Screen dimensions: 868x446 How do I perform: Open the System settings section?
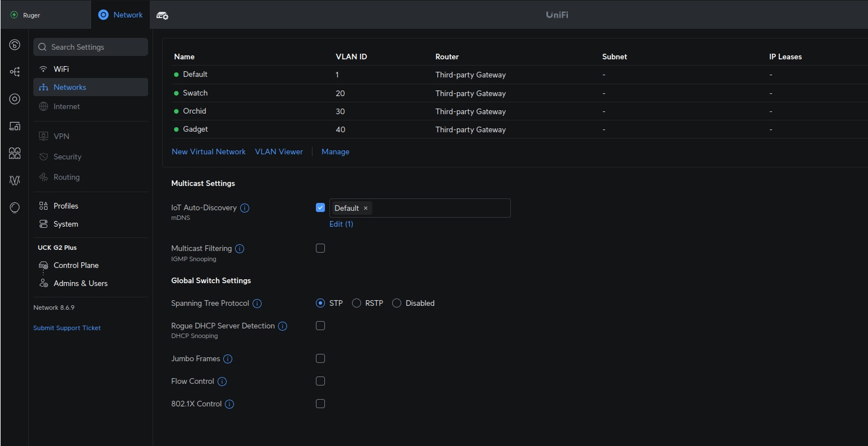click(x=66, y=224)
